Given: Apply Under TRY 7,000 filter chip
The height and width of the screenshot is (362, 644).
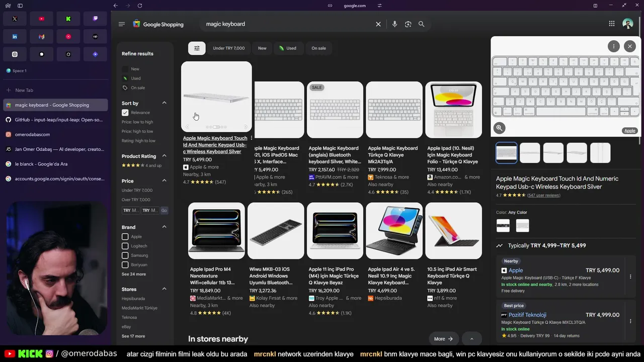Looking at the screenshot, I should tap(229, 48).
